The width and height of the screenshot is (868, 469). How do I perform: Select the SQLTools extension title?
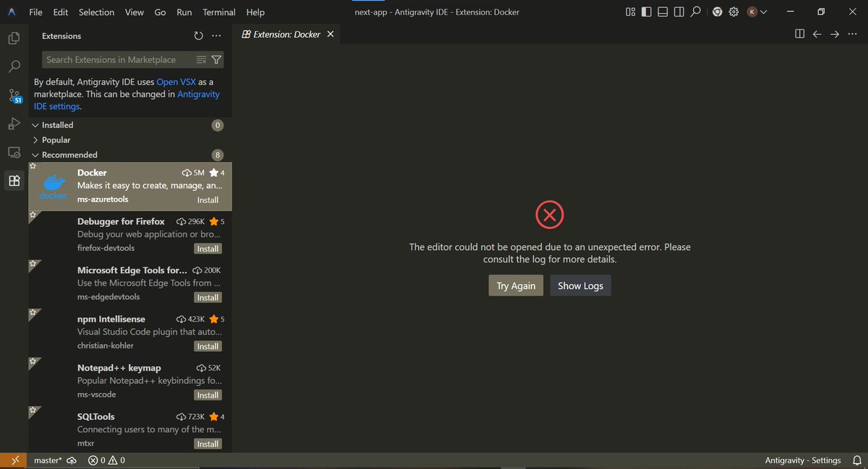point(96,416)
